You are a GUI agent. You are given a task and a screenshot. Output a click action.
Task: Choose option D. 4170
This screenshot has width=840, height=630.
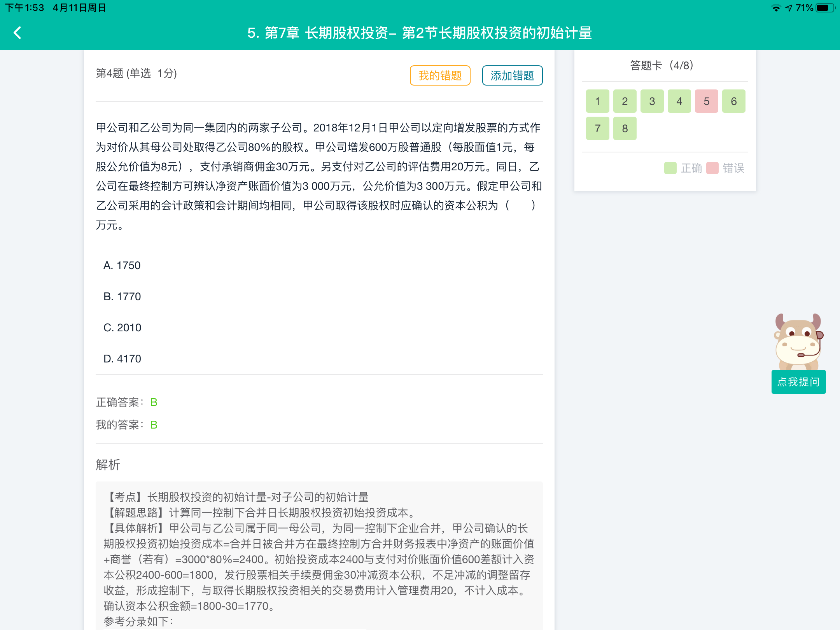point(122,359)
